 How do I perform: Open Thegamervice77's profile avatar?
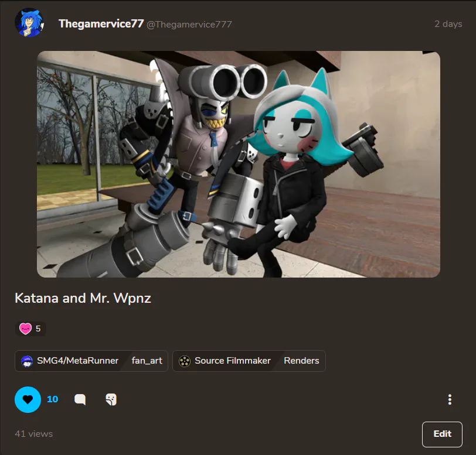[29, 23]
